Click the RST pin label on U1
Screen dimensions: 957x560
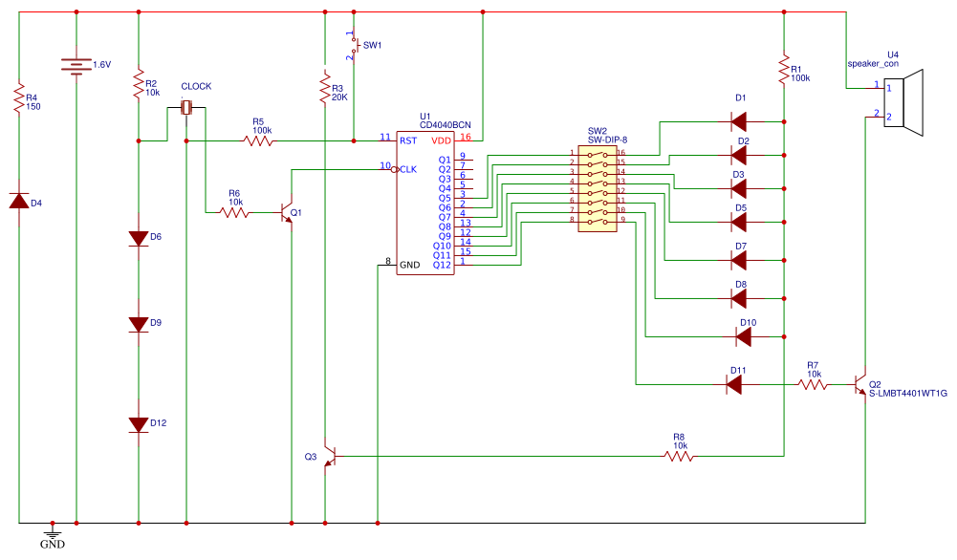point(408,140)
